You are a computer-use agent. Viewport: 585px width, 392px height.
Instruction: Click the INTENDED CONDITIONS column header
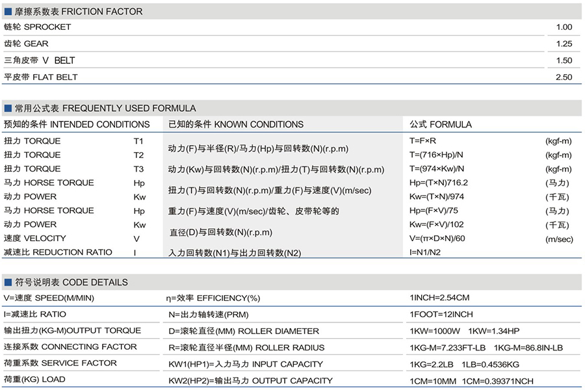click(x=77, y=124)
